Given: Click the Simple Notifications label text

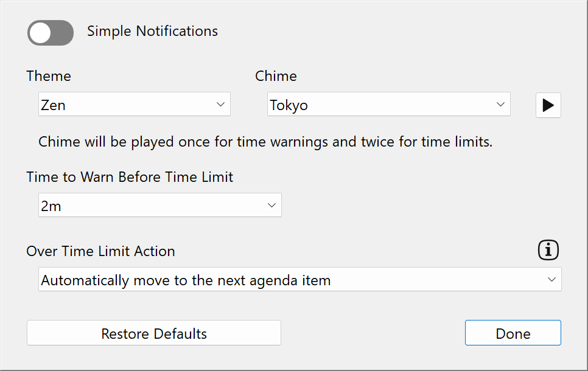Looking at the screenshot, I should coord(152,31).
